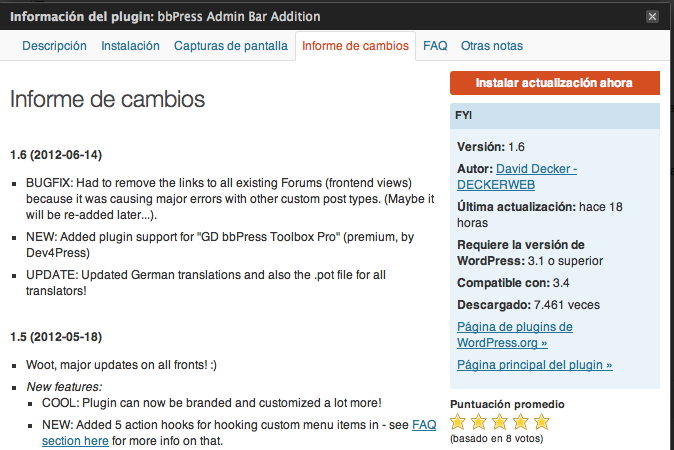This screenshot has height=450, width=674.
Task: Open the Otras notas tab
Action: point(492,46)
